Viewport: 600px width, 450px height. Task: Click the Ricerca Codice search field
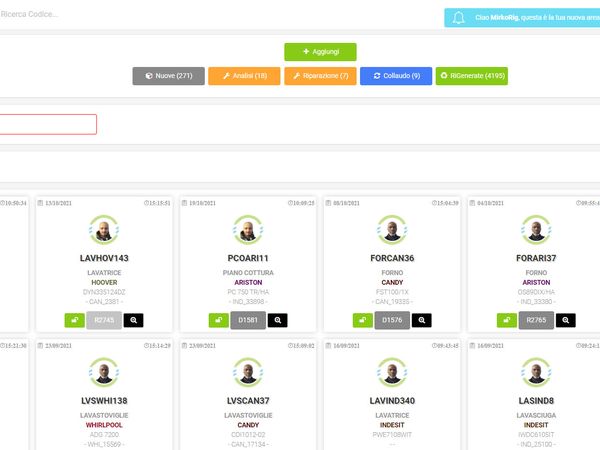tap(29, 14)
